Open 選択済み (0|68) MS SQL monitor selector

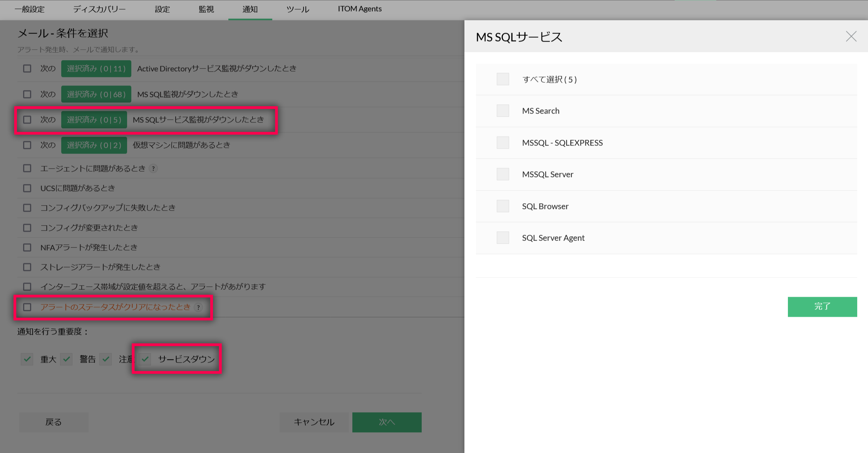click(96, 94)
